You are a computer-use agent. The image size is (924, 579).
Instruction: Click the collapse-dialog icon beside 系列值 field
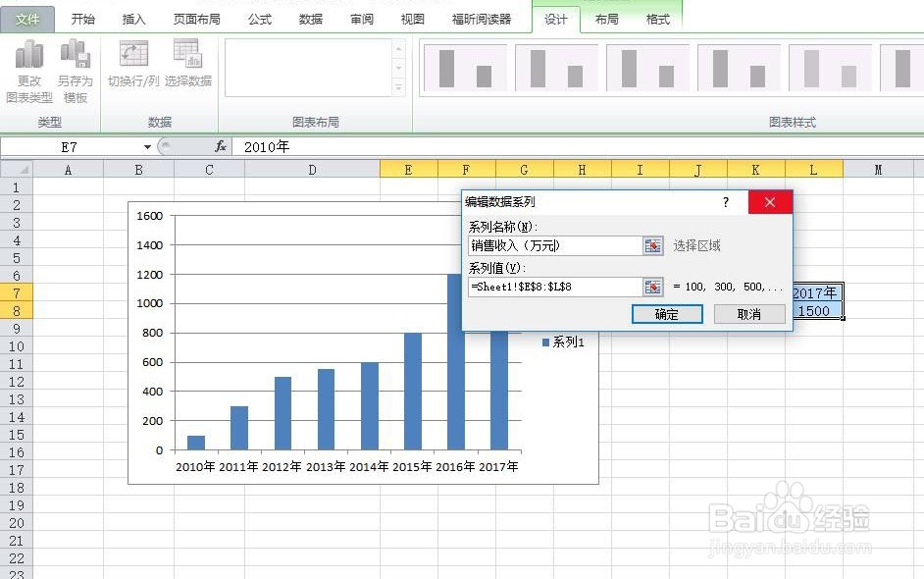(x=652, y=287)
